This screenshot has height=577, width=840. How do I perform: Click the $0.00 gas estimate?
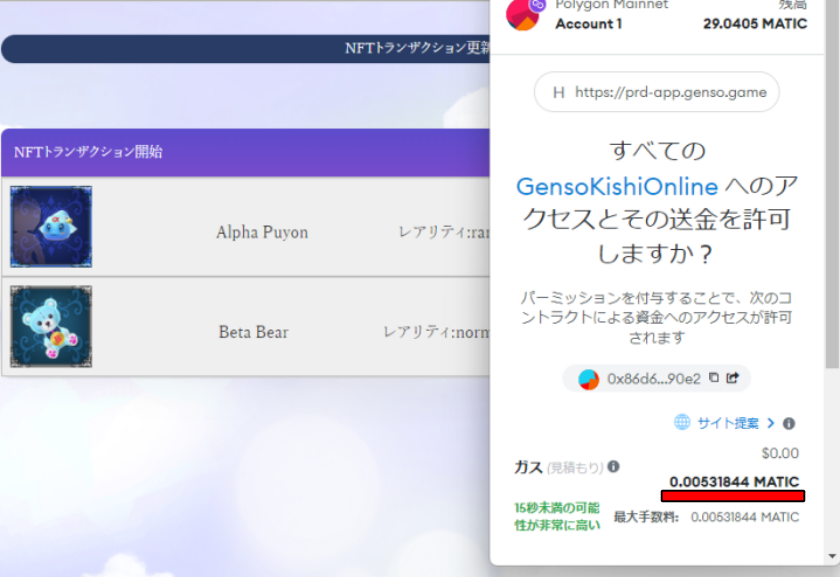tap(780, 453)
